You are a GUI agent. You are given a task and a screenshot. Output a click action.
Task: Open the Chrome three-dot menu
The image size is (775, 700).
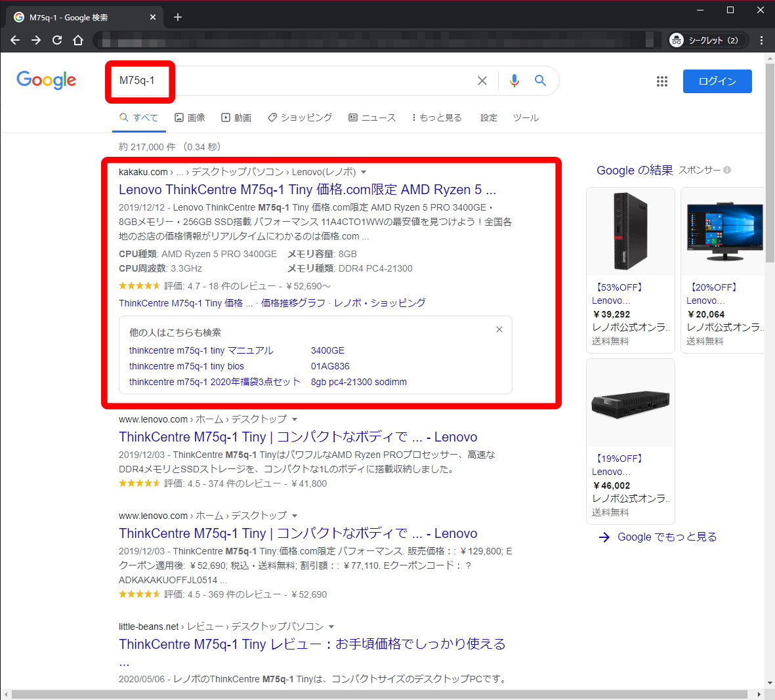[761, 41]
